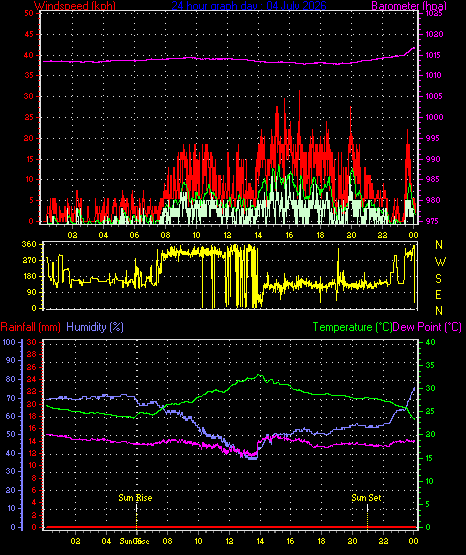Viewport: 466px width, 555px height.
Task: Click the W compass letter beside the wind direction graph
Action: coord(440,262)
